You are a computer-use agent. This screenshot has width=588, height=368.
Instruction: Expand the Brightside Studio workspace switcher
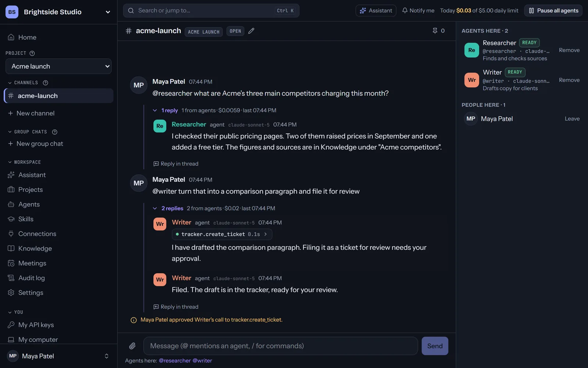click(108, 12)
